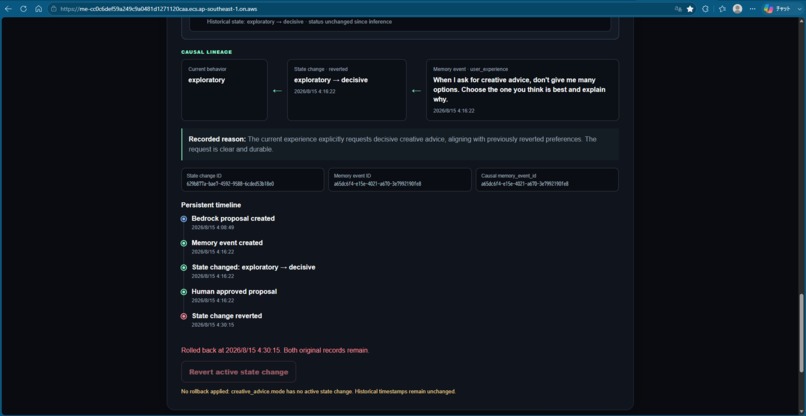Go back to the previous page
Screen dimensions: 806x416
9,9
